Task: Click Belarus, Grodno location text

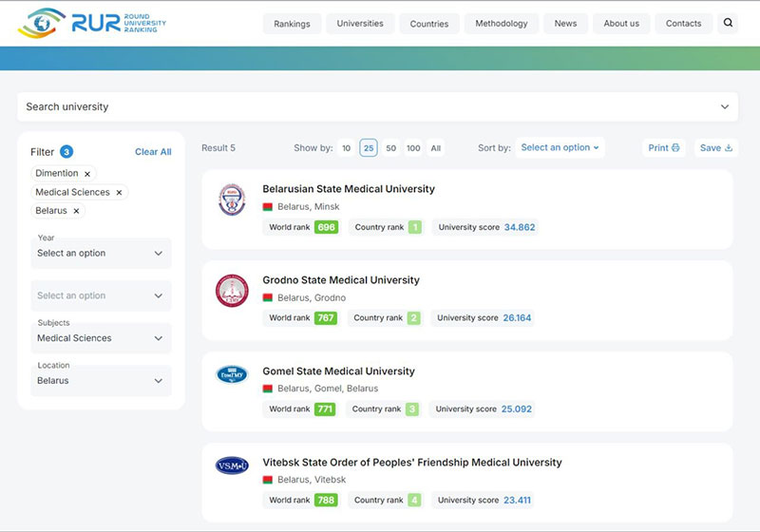Action: pos(312,298)
